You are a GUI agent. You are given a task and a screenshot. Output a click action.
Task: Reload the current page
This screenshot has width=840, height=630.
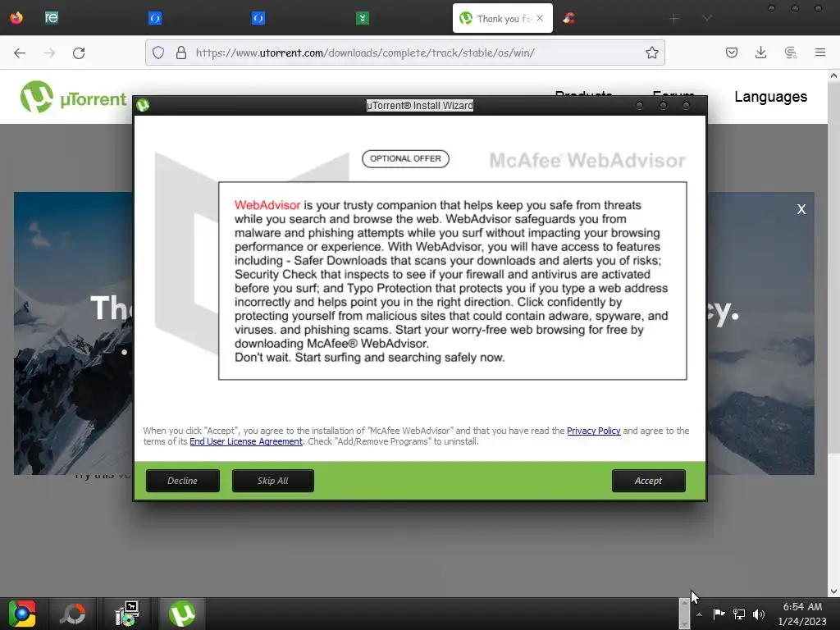[79, 52]
